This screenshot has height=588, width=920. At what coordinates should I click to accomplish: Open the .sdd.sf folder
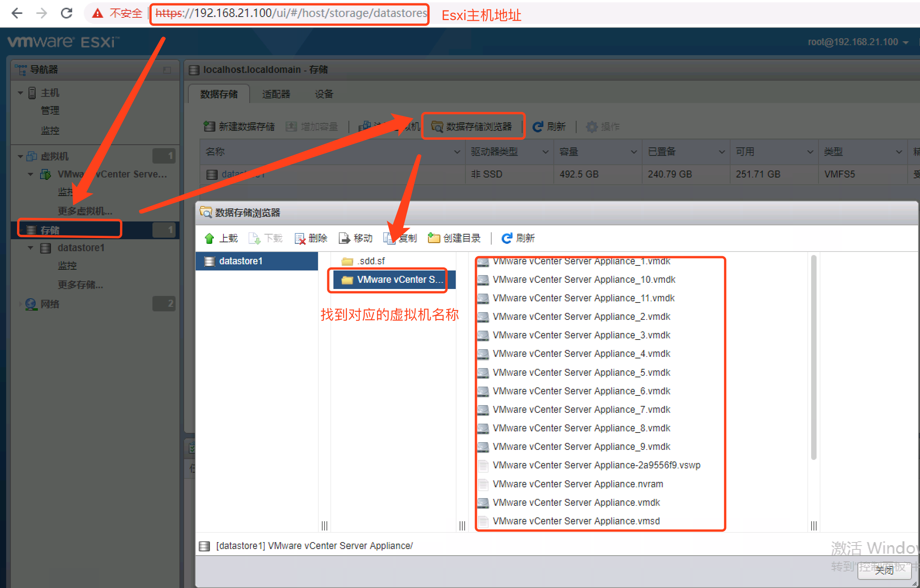point(363,261)
